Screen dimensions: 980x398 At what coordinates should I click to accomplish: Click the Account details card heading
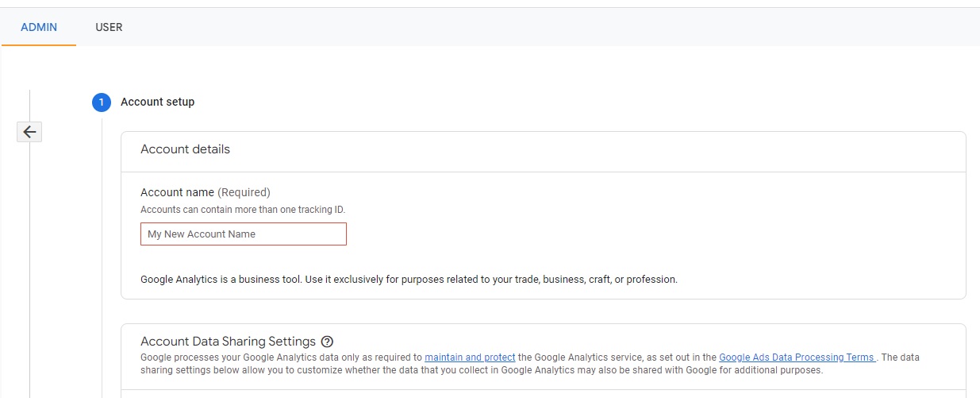click(x=185, y=149)
